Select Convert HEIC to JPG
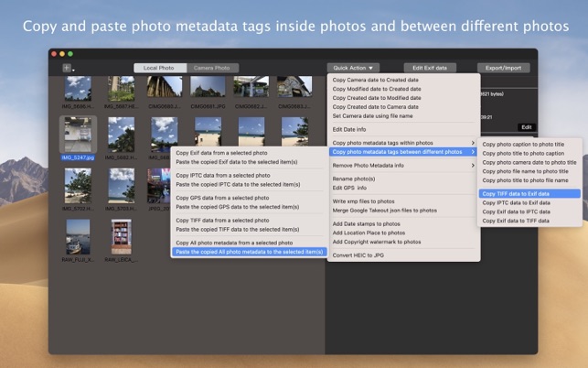This screenshot has width=588, height=368. pos(403,255)
